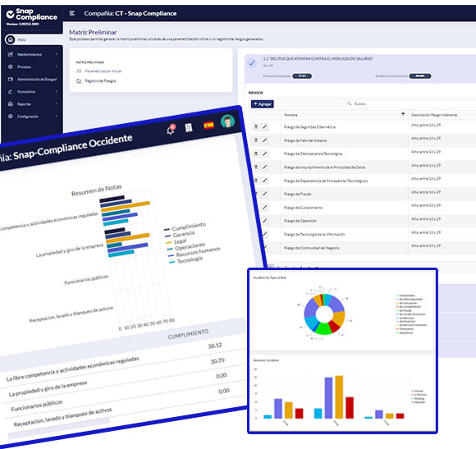Click the Resumen de Notas chart title
Viewport: 476px width, 449px height.
point(97,190)
